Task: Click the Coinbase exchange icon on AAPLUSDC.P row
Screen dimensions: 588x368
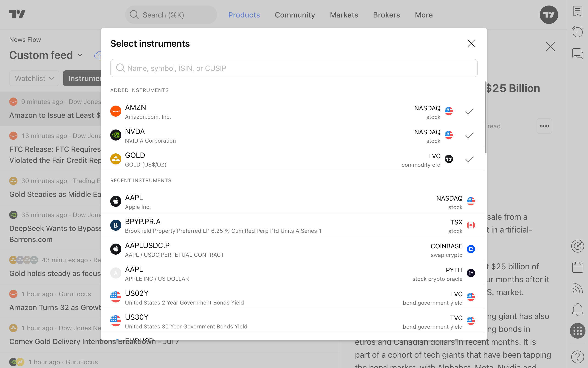Action: [471, 249]
